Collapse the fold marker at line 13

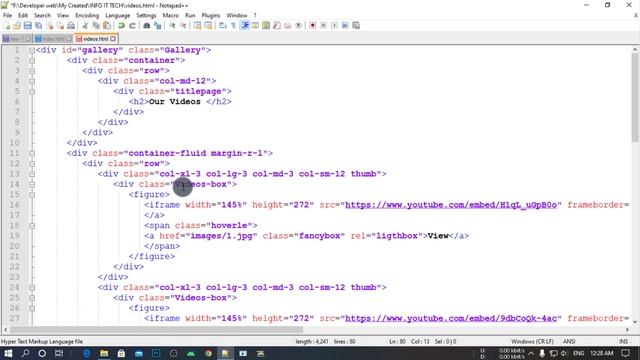tap(32, 174)
